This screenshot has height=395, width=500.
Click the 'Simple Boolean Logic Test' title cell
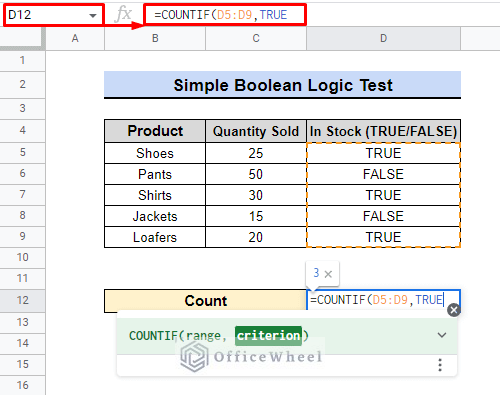[282, 85]
